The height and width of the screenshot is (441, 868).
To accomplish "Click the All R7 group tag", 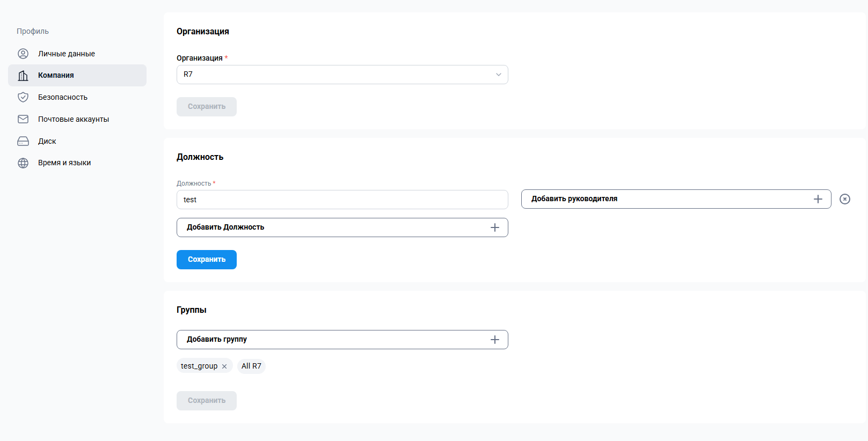I will pos(251,366).
